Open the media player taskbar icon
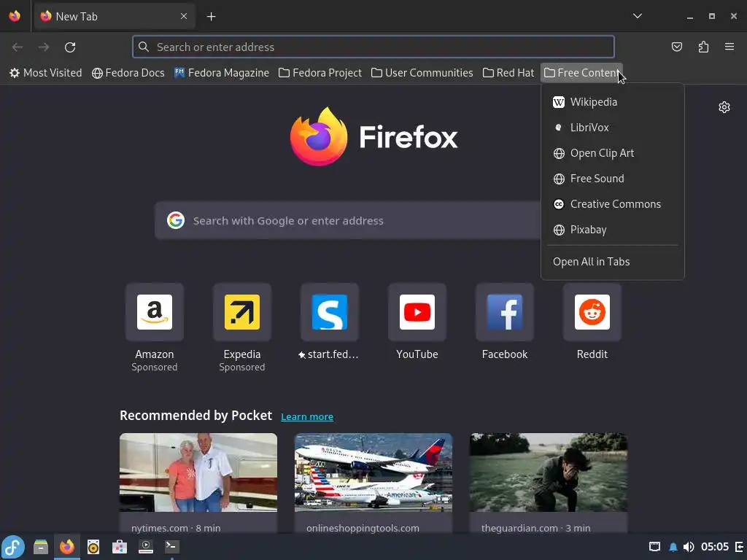 (145, 547)
